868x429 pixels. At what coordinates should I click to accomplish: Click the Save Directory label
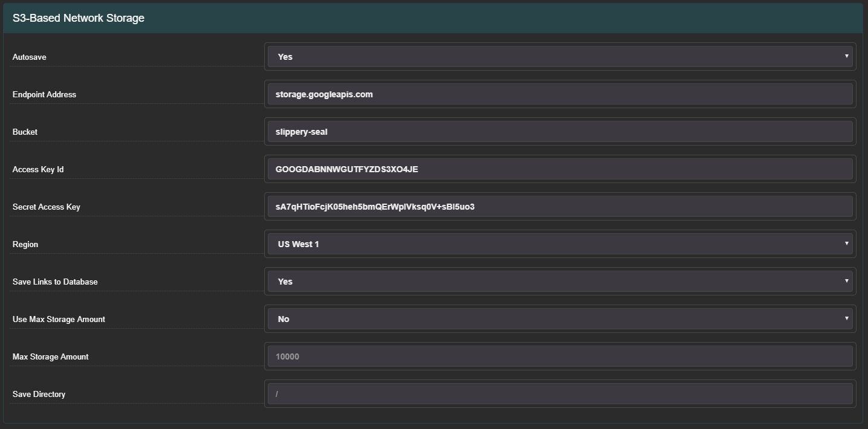tap(39, 394)
